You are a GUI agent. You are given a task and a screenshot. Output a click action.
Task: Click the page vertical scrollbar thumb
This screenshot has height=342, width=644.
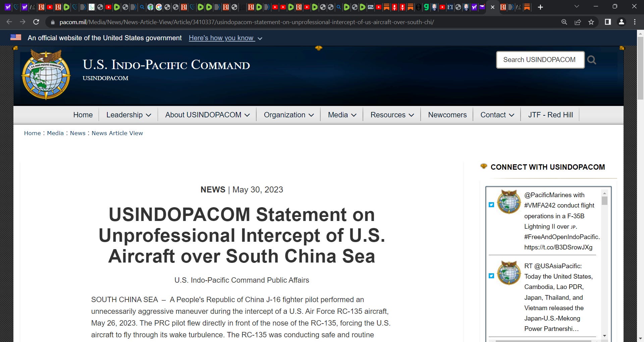point(640,69)
